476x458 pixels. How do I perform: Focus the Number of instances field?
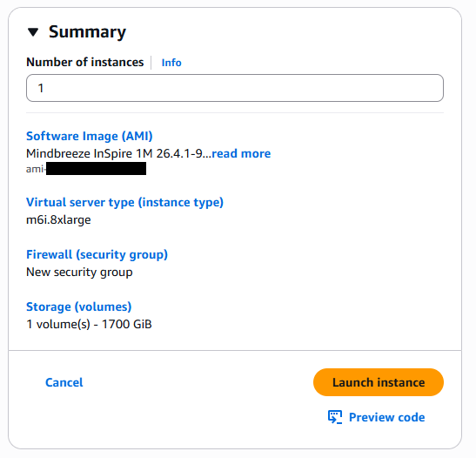[x=235, y=88]
